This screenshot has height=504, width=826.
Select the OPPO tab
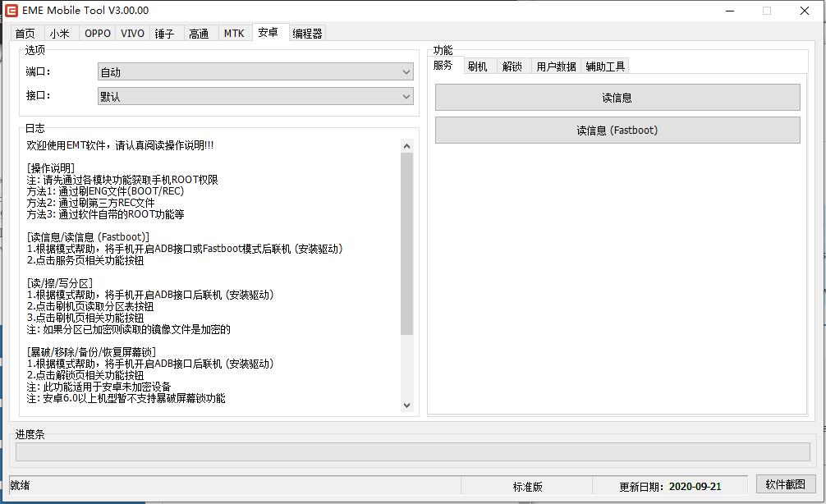[x=98, y=34]
